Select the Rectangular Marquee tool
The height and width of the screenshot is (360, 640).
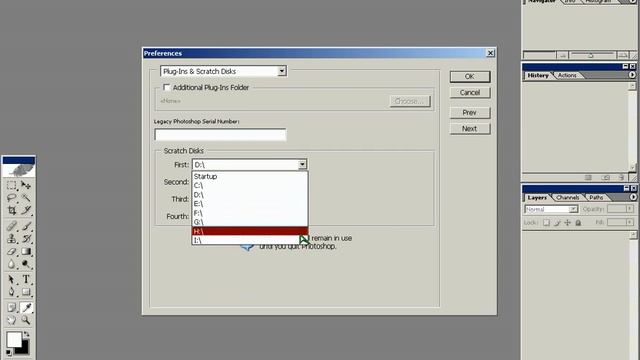coord(11,186)
